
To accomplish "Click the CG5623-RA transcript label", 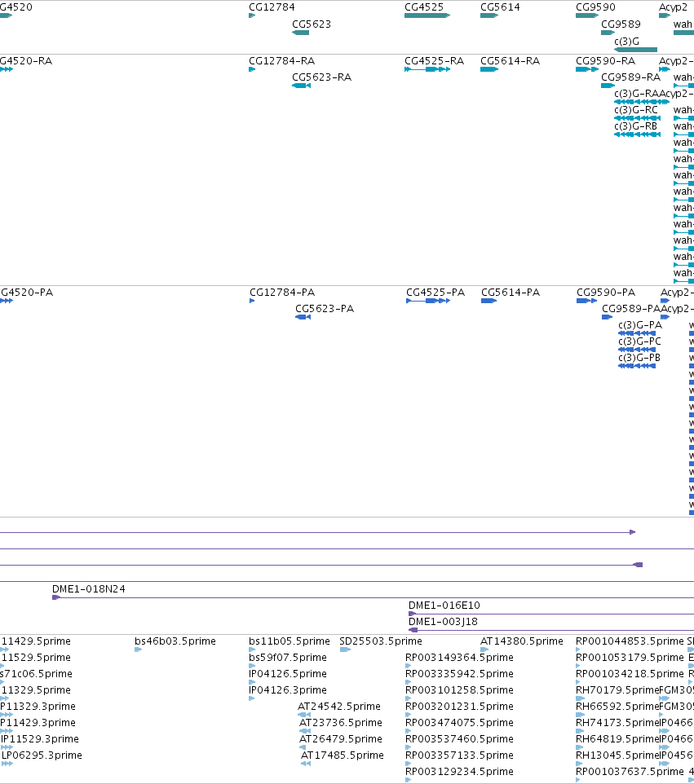I will tap(322, 77).
